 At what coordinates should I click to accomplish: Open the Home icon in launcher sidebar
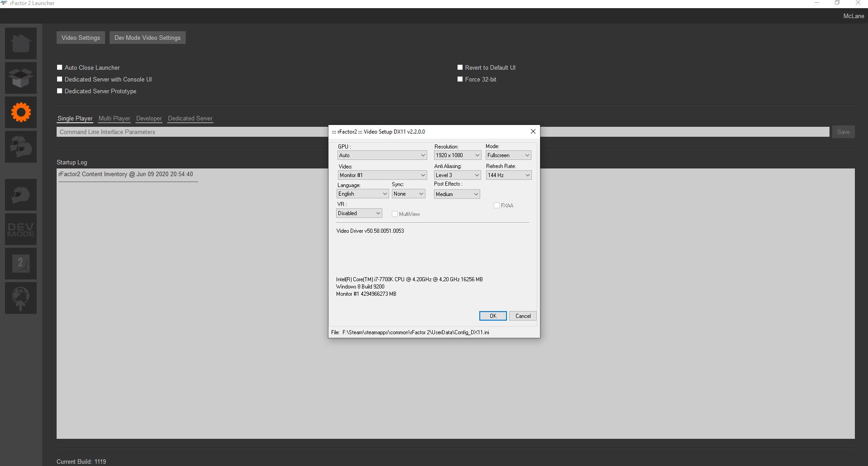click(x=21, y=43)
